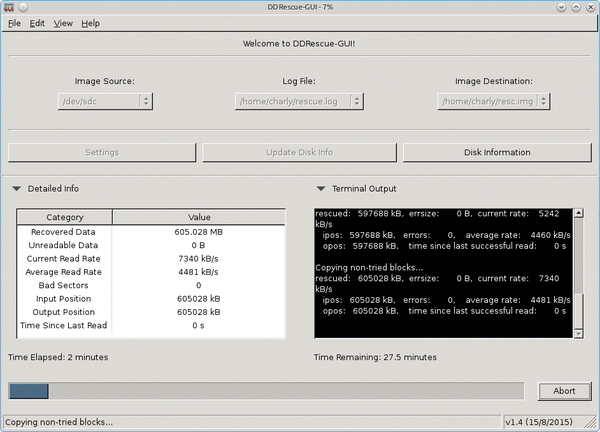Click the Category column header

coord(64,217)
